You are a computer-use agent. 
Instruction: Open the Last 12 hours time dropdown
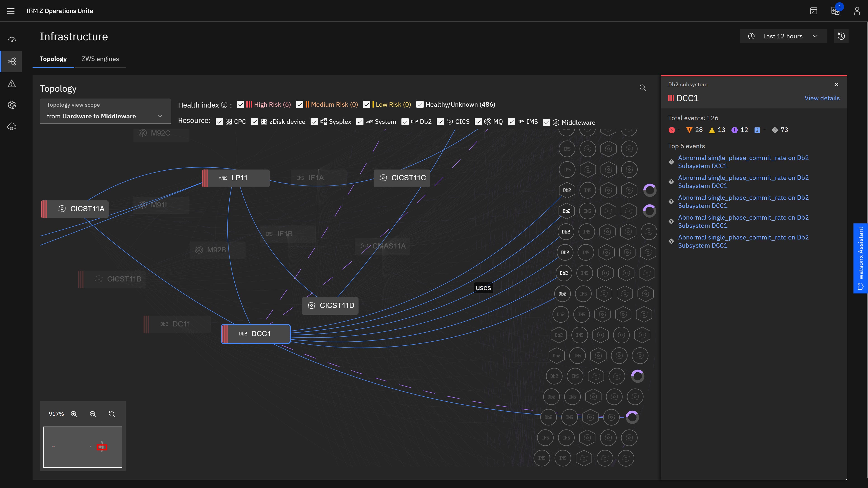coord(783,36)
